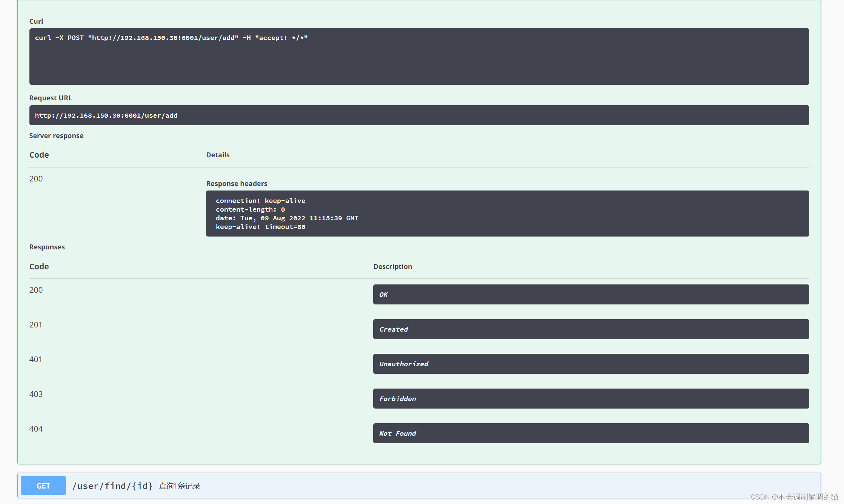The image size is (844, 504).
Task: Click the Not Found description box
Action: tap(591, 433)
